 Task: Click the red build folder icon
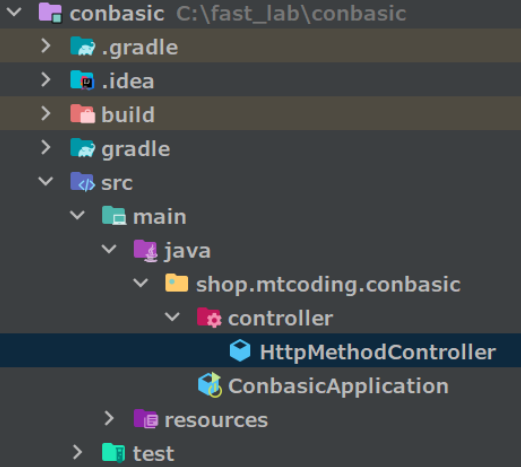pos(82,114)
